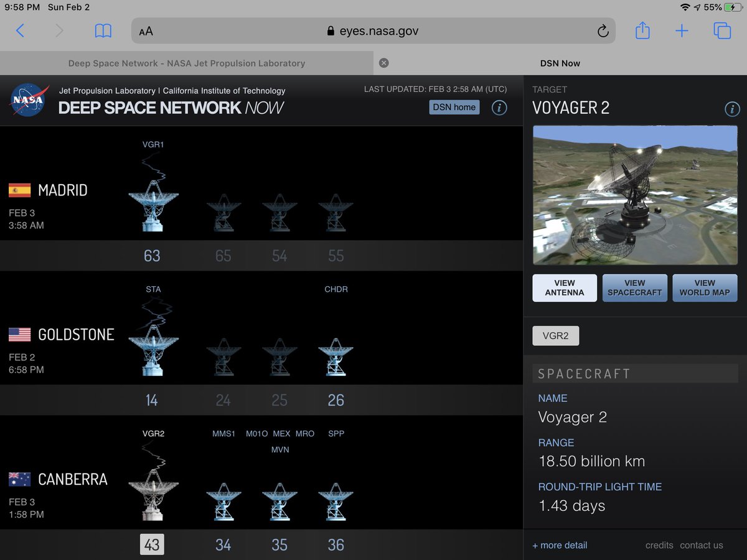The image size is (747, 560).
Task: Click the Spain flag for Madrid
Action: (19, 190)
